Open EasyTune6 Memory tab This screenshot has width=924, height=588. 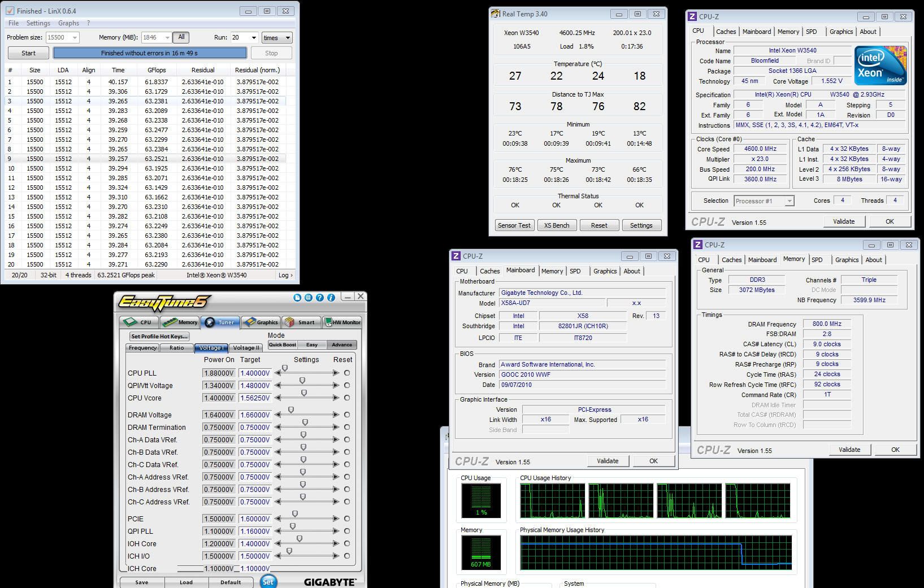click(179, 322)
